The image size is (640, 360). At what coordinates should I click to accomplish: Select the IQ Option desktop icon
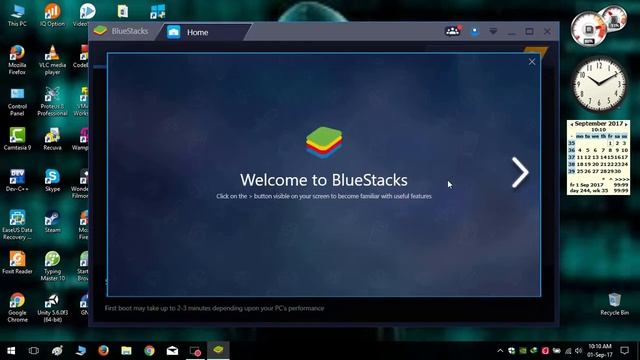tap(52, 15)
